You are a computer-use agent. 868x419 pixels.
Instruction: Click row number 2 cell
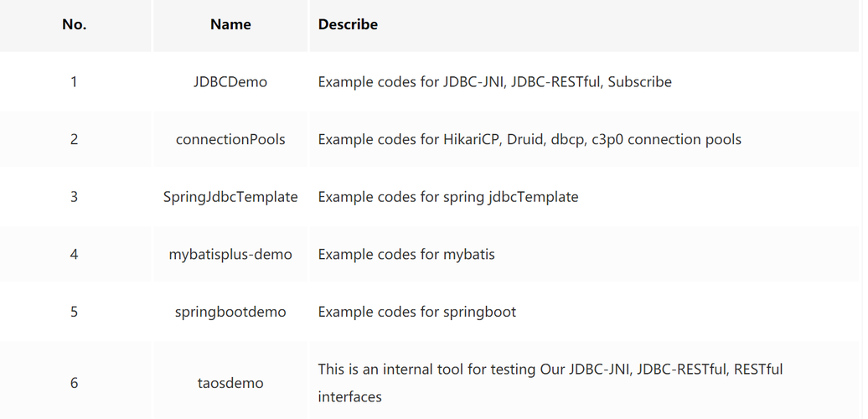point(75,139)
